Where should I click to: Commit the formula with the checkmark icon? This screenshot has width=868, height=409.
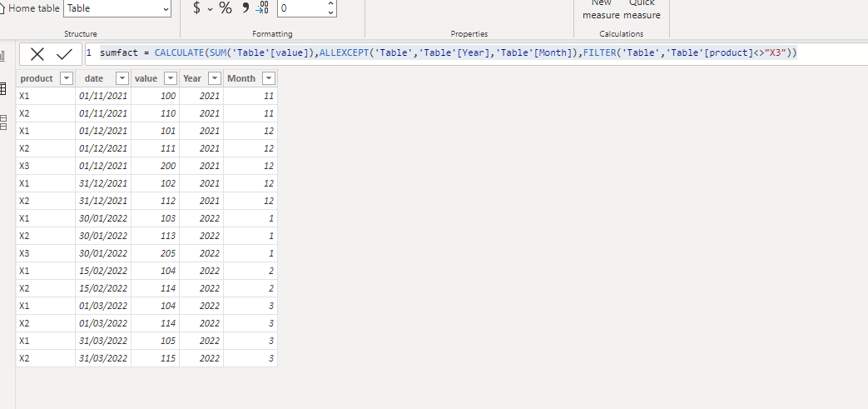tap(65, 54)
